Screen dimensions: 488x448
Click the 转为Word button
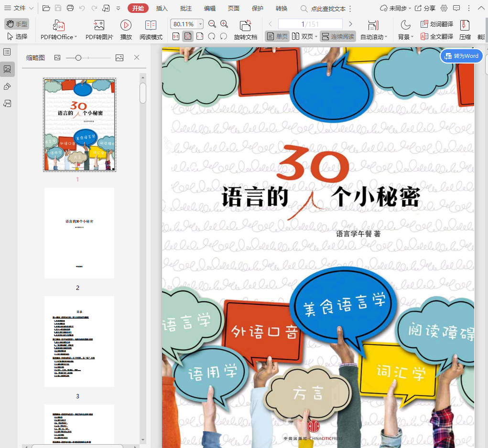pos(461,56)
